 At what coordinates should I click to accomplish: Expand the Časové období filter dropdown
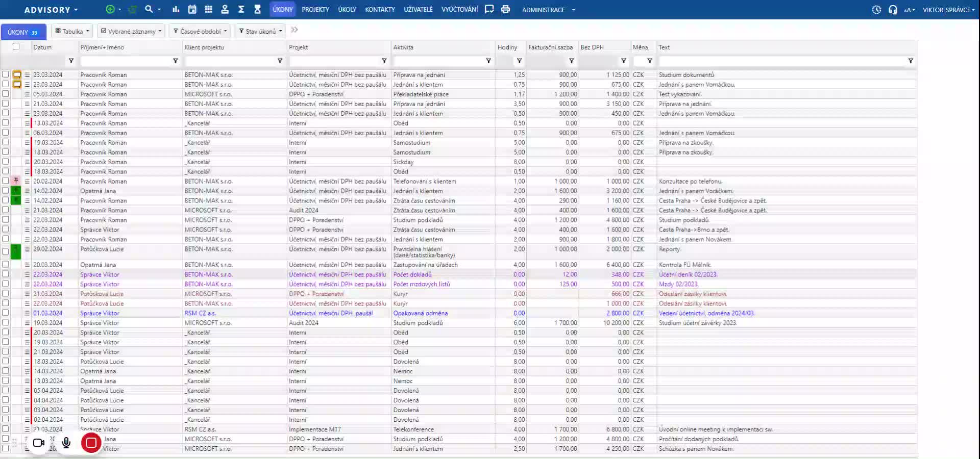[200, 31]
